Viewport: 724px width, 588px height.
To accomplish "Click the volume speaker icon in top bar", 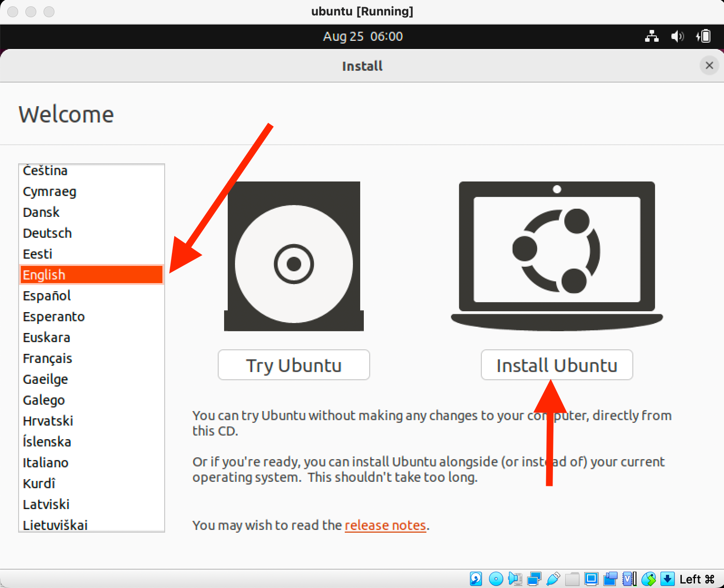I will point(677,36).
